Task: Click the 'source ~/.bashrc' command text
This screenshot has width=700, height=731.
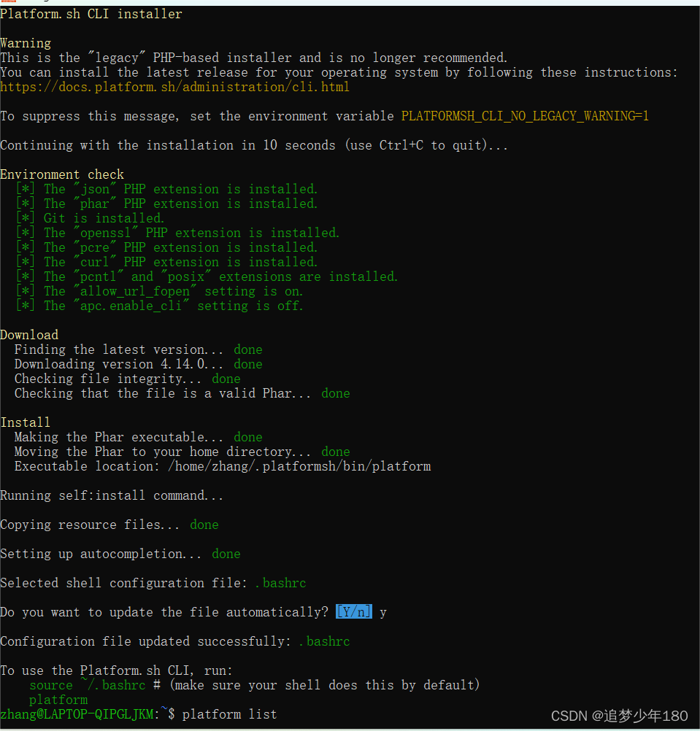Action: 88,685
